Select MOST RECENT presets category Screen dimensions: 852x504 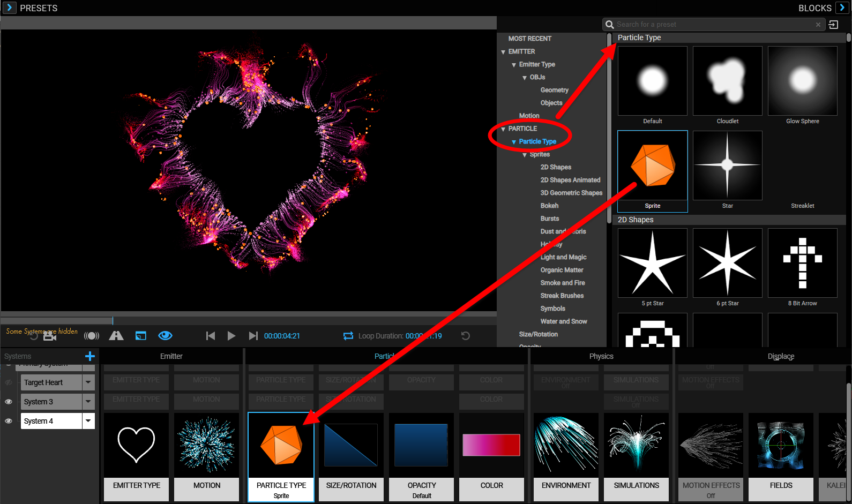[x=529, y=39]
